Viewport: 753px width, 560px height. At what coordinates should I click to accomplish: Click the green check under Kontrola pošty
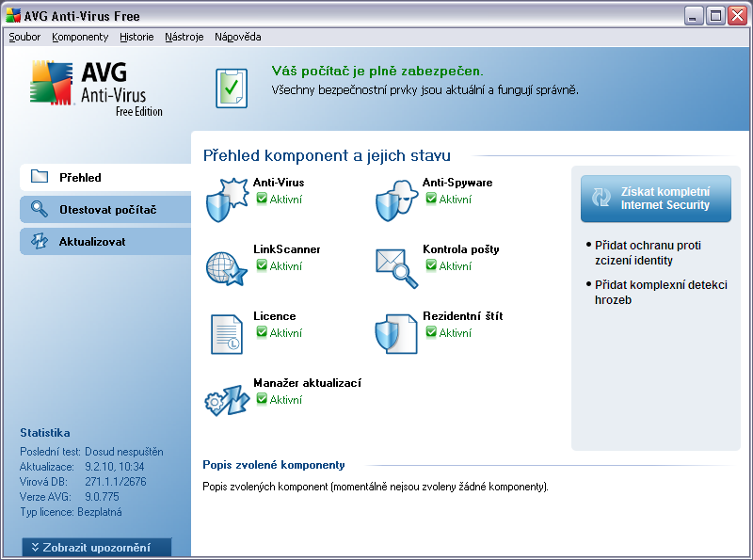(x=431, y=264)
